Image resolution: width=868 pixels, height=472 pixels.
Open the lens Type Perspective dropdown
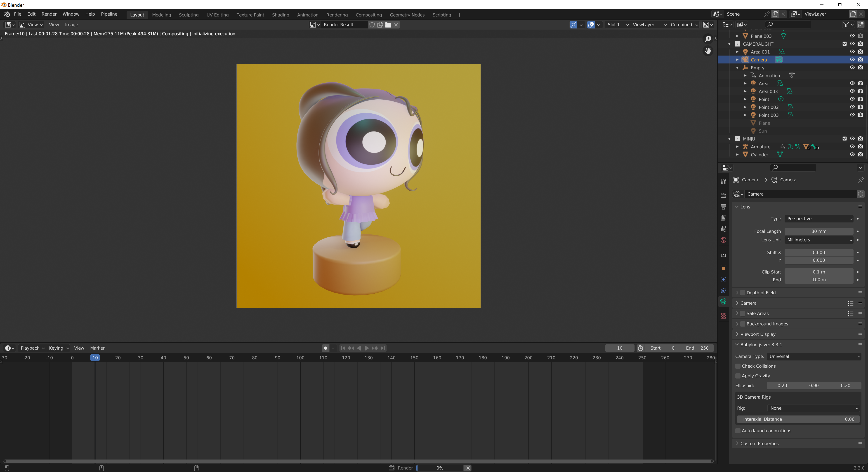819,218
